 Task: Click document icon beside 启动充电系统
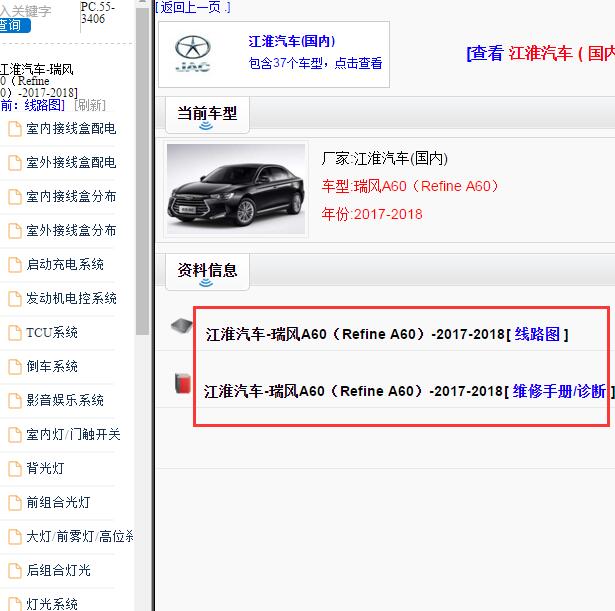[15, 265]
